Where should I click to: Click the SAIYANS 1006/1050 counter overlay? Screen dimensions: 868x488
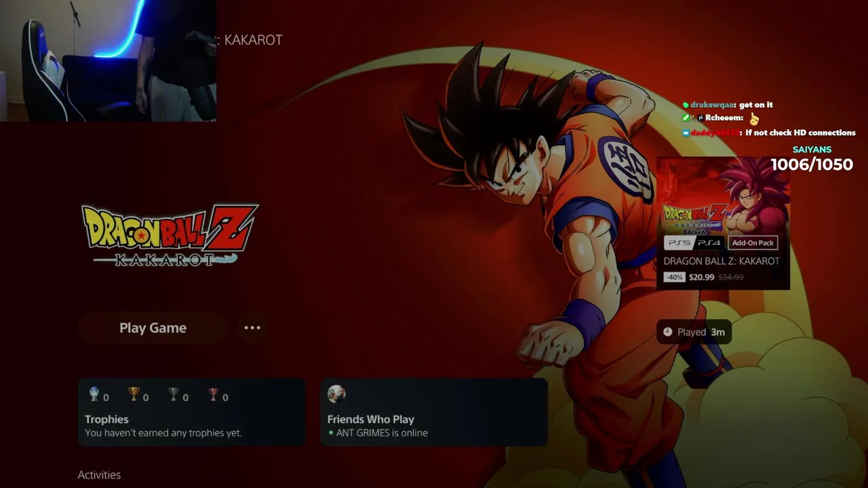click(812, 159)
